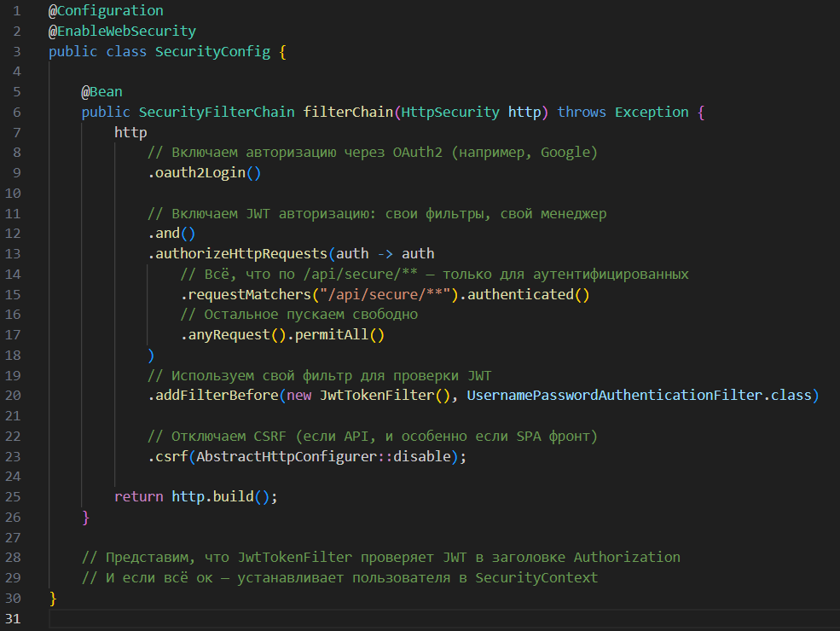Click the @EnableWebSecurity annotation
The height and width of the screenshot is (631, 840).
click(x=122, y=32)
